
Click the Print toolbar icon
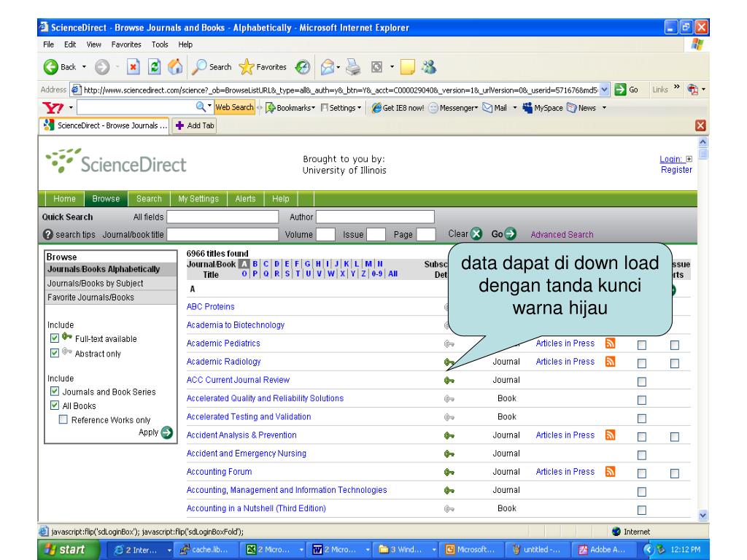[354, 67]
